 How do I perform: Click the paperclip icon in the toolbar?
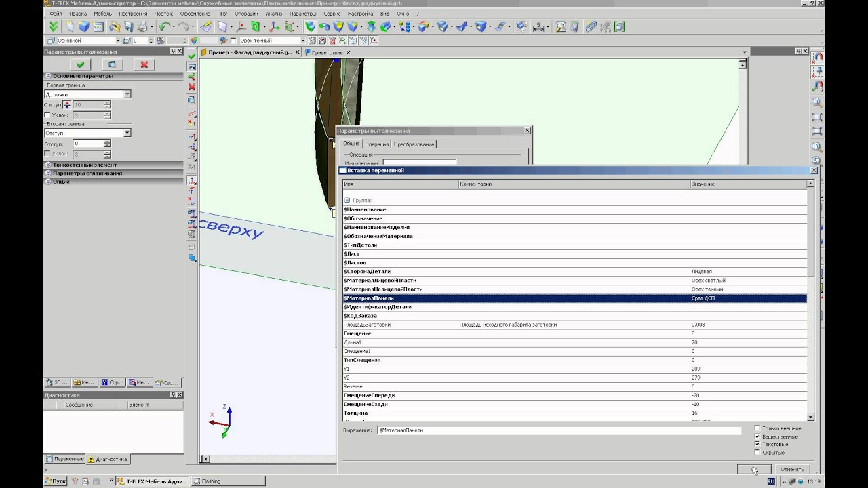(x=591, y=27)
